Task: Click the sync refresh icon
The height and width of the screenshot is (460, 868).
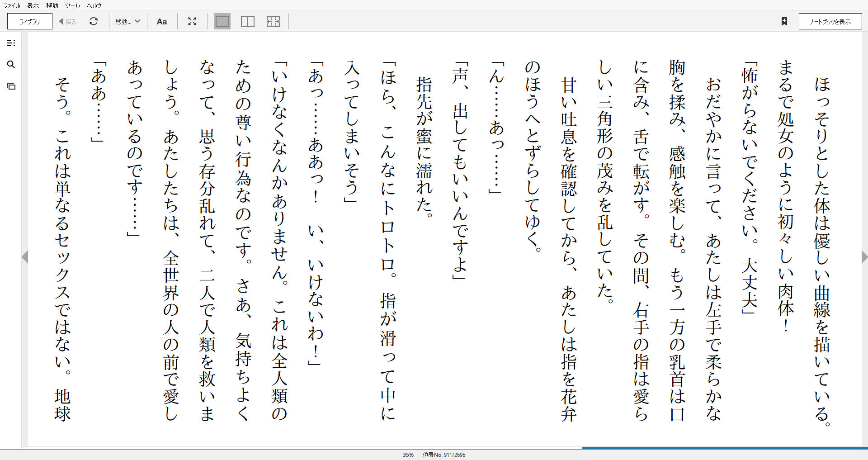Action: 94,21
